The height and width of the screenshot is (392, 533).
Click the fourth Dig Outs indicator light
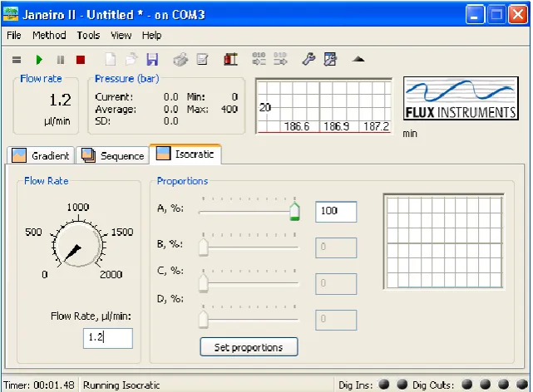(x=522, y=385)
